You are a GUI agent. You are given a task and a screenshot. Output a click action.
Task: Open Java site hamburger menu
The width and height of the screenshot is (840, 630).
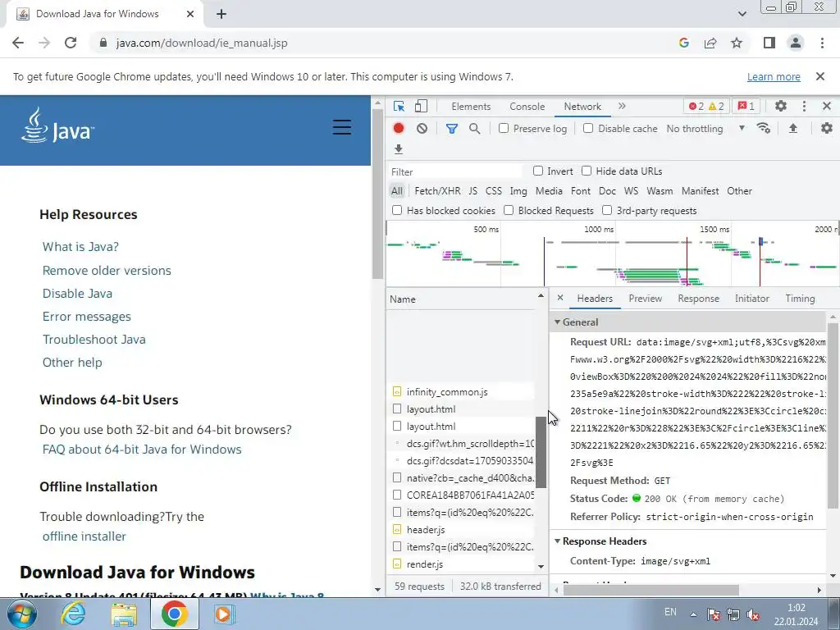tap(342, 127)
